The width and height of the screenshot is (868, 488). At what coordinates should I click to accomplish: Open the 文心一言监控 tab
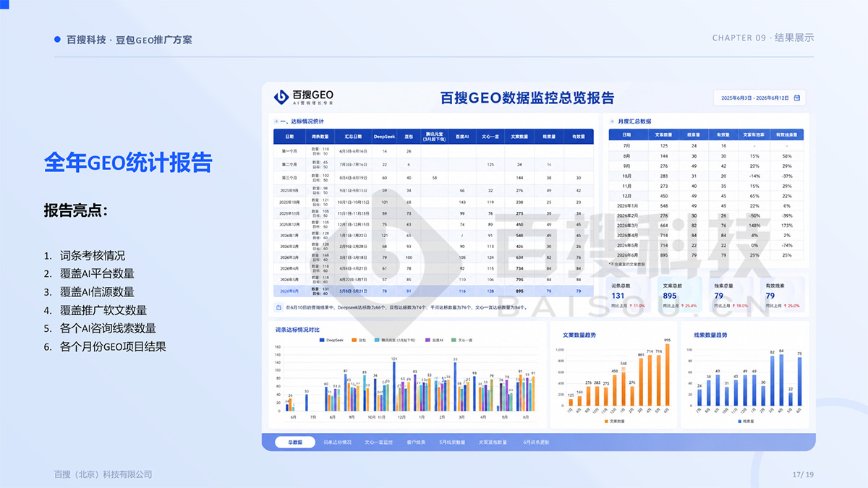pyautogui.click(x=378, y=442)
